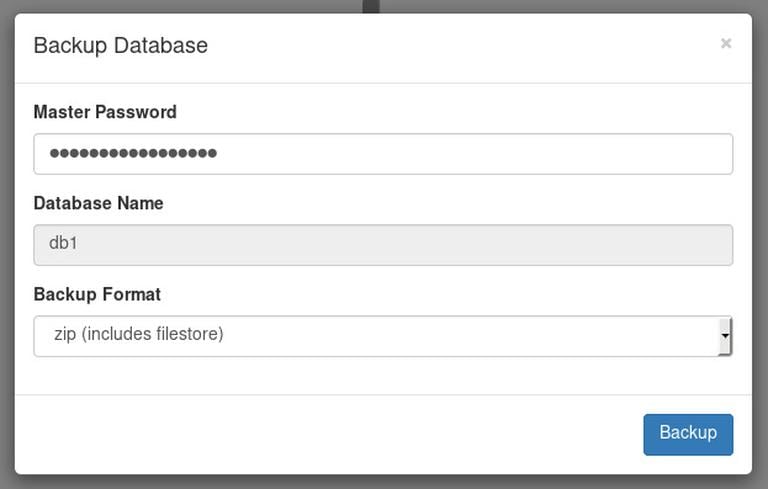The height and width of the screenshot is (489, 768).
Task: Select the zip (includes filestore) option text
Action: [x=139, y=334]
